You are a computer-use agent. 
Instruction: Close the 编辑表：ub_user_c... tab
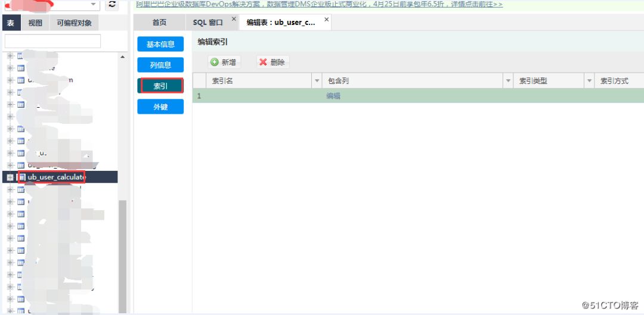click(x=327, y=19)
